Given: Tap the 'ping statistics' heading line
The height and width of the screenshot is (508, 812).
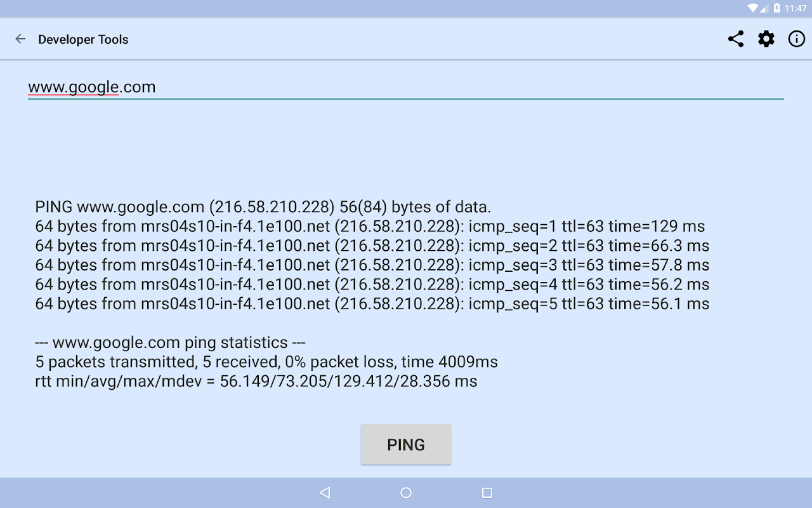Looking at the screenshot, I should [x=171, y=342].
